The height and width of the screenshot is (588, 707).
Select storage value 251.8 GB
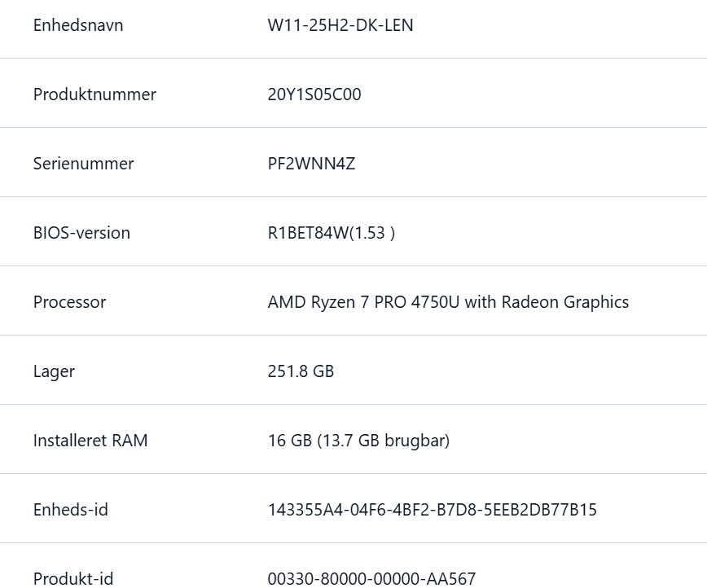pos(301,371)
